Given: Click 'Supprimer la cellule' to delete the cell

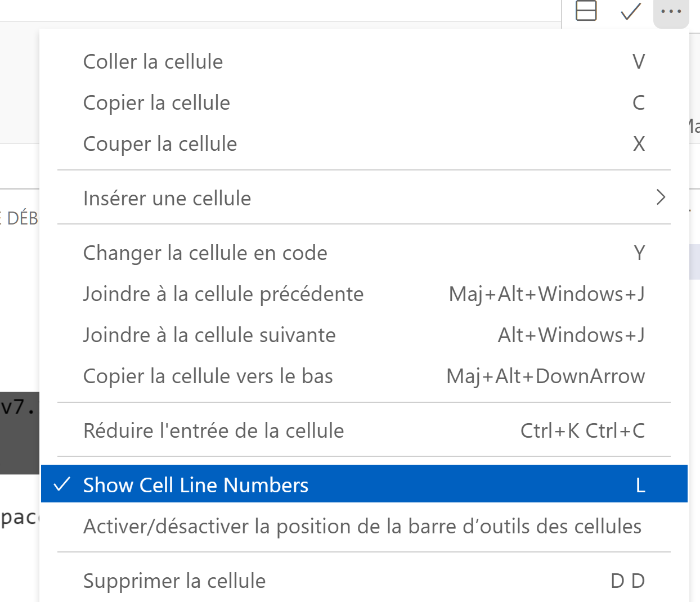Looking at the screenshot, I should coord(174,581).
